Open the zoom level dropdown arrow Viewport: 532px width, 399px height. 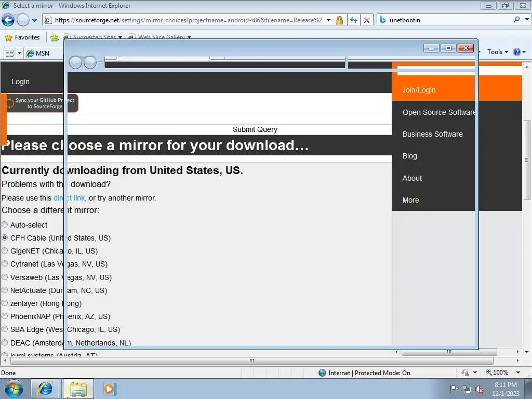518,373
